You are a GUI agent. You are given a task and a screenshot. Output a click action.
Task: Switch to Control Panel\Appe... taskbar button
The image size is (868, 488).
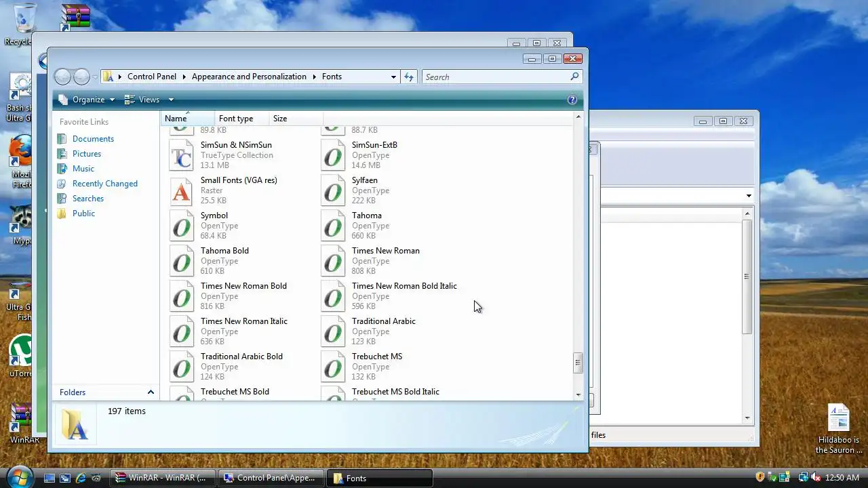click(x=271, y=478)
